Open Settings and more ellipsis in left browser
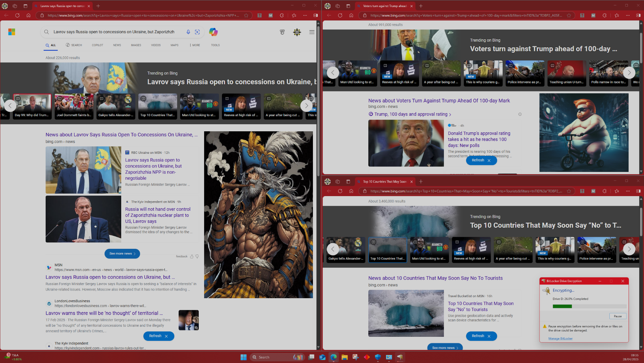The image size is (644, 363). (305, 15)
